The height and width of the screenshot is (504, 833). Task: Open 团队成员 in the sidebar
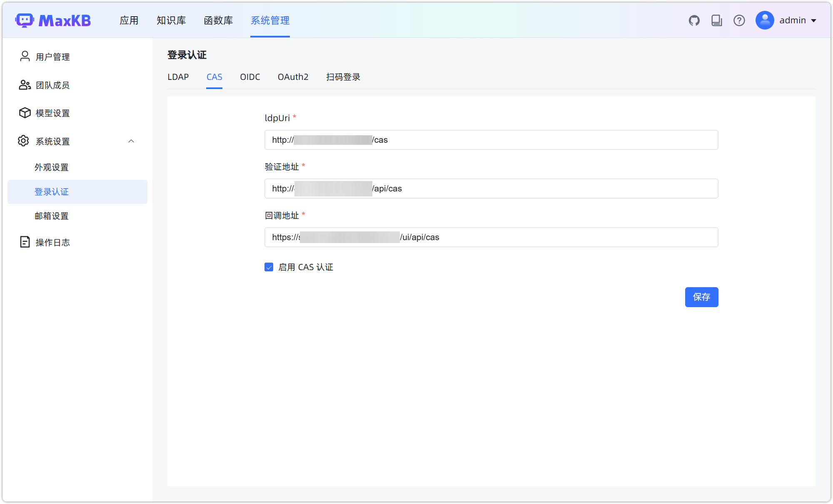[52, 85]
